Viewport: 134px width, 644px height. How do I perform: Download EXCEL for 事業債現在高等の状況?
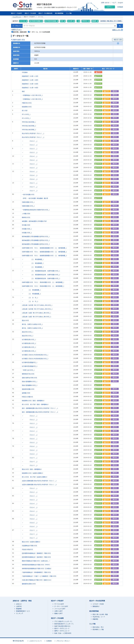pyautogui.click(x=98, y=584)
